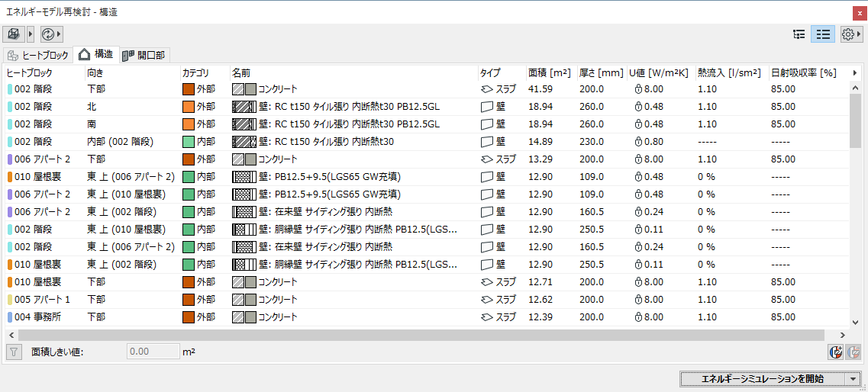This screenshot has height=392, width=868.
Task: Sort by the 厚さ [mm] column header
Action: (601, 72)
